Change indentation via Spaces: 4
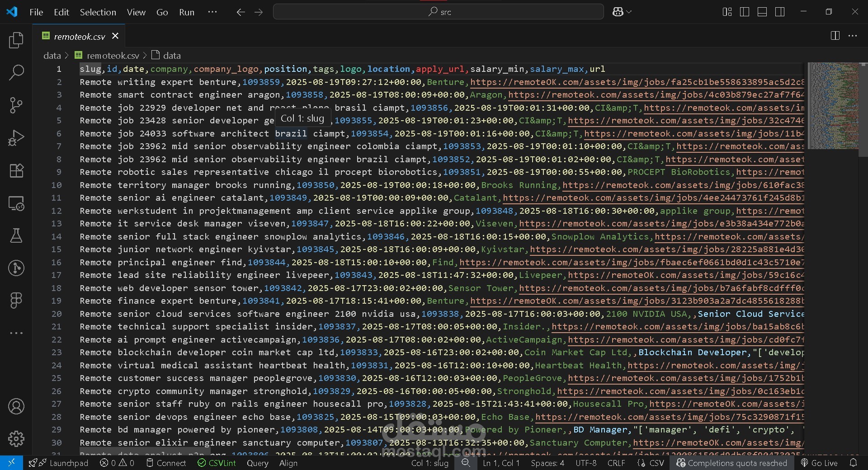 tap(547, 463)
